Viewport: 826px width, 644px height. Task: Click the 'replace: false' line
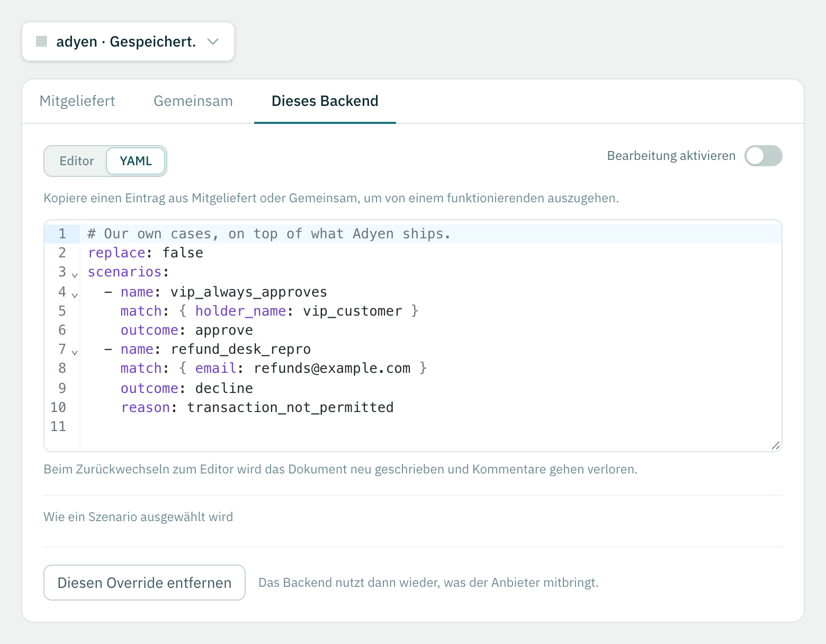tap(146, 253)
